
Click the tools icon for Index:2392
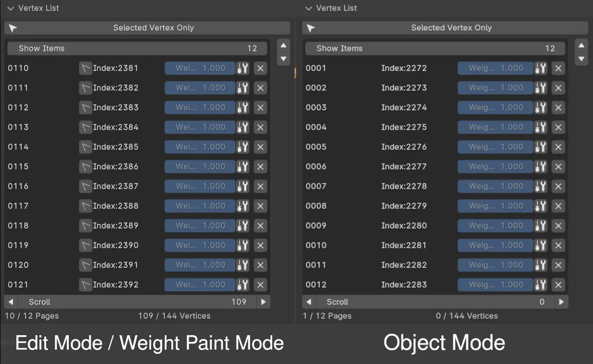point(242,285)
